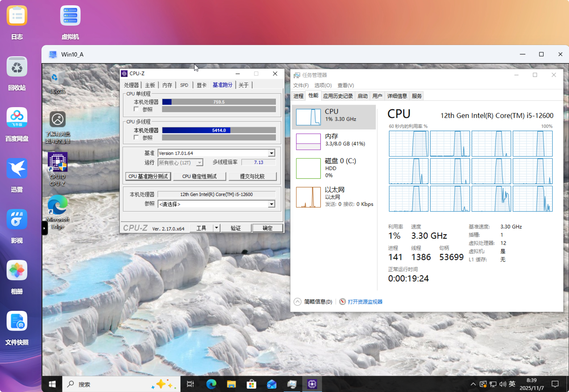Open the 文件快照 app icon
The width and height of the screenshot is (569, 392).
click(x=17, y=321)
